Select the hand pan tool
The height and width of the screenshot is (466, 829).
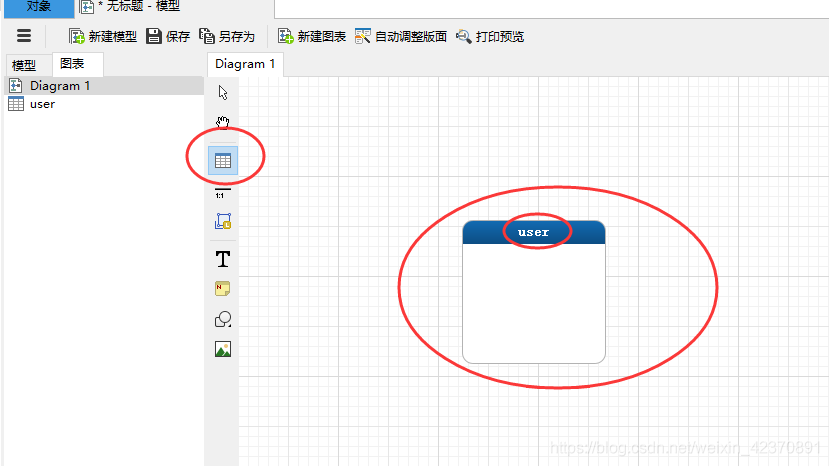(x=223, y=122)
